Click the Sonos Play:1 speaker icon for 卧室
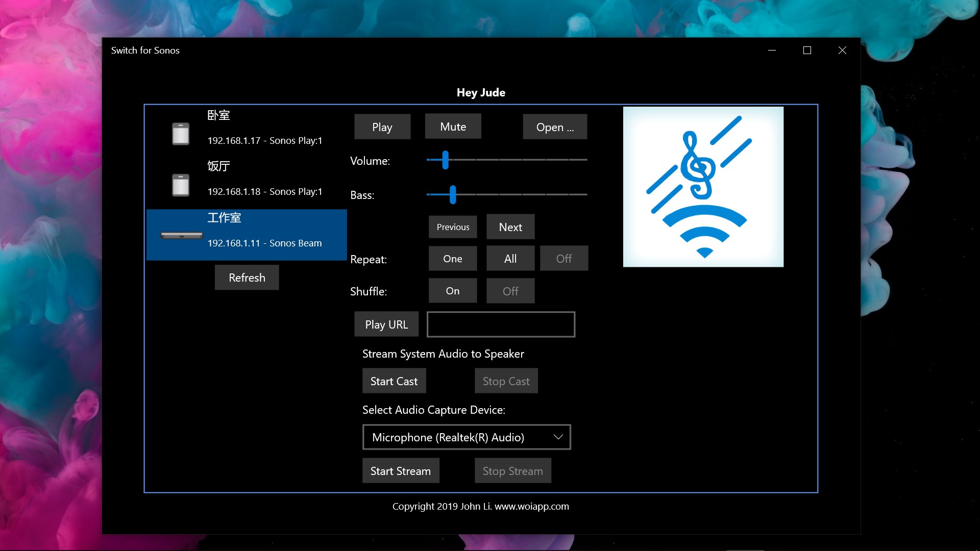 click(181, 134)
